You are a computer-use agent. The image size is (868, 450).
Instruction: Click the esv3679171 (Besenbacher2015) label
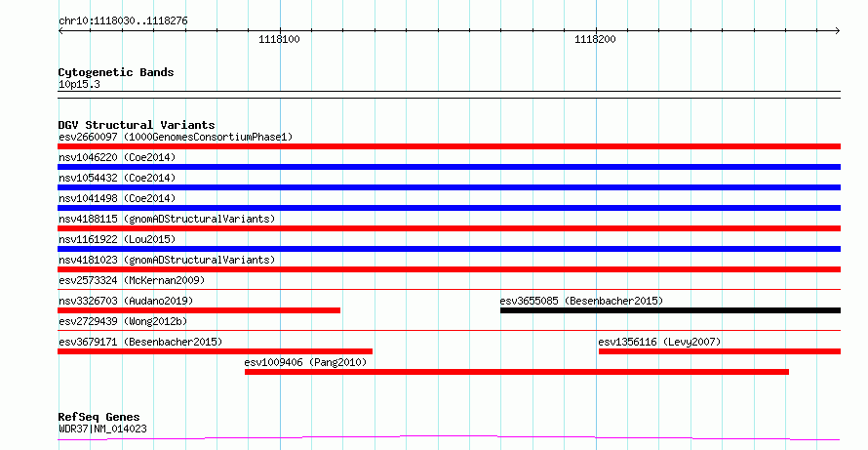pos(140,342)
